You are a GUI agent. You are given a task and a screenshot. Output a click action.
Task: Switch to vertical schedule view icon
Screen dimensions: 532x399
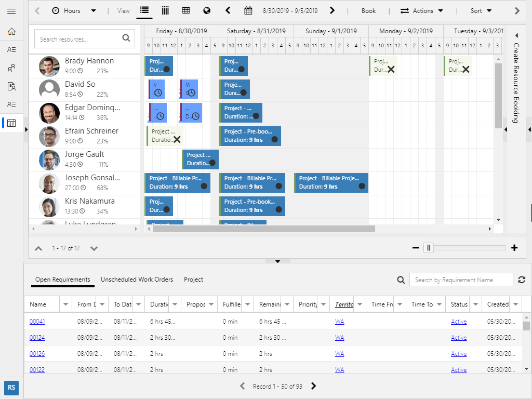[165, 10]
